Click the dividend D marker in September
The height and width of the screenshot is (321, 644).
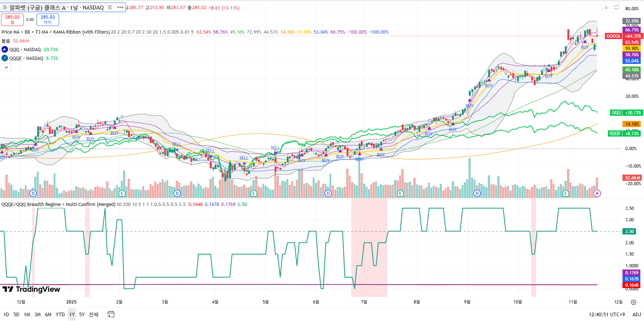477,193
